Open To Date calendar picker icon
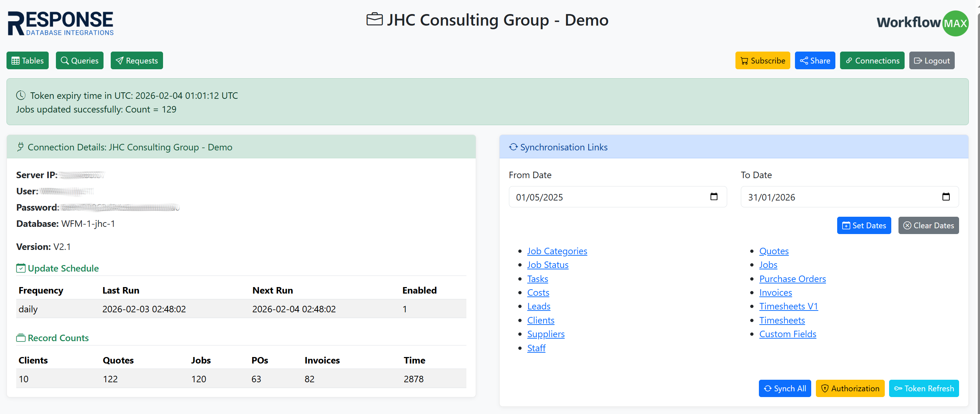The width and height of the screenshot is (980, 414). pos(945,197)
